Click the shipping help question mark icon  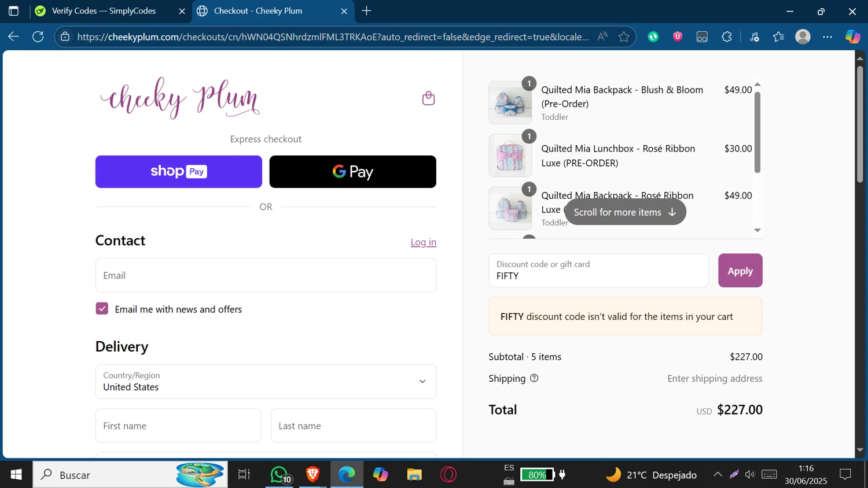coord(534,378)
